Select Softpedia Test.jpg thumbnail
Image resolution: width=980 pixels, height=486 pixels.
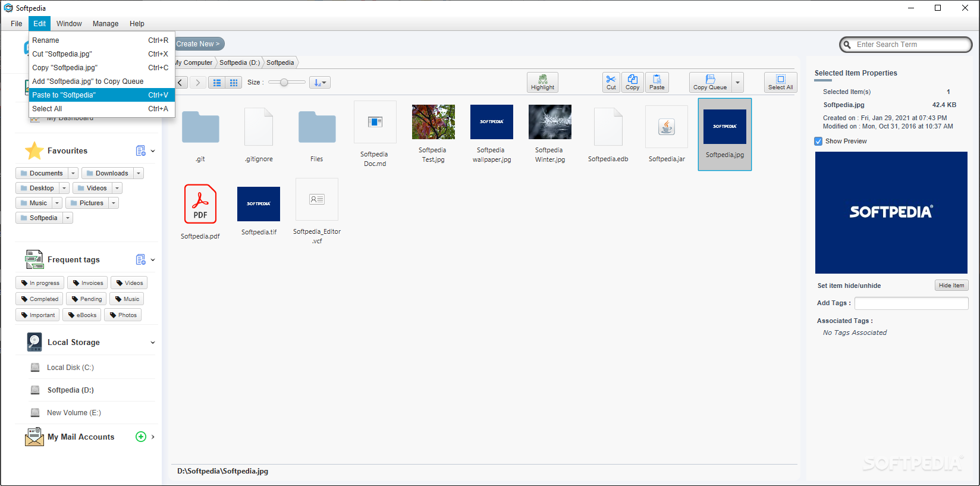click(x=433, y=133)
